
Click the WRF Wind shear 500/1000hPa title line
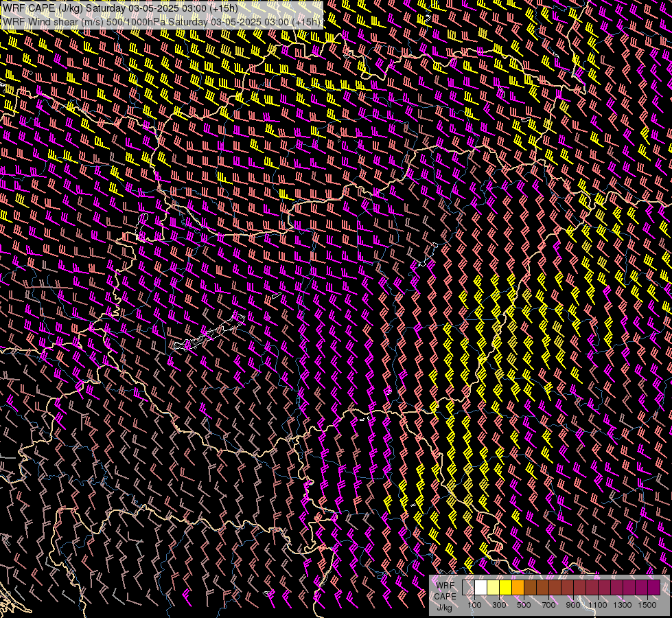pos(161,22)
